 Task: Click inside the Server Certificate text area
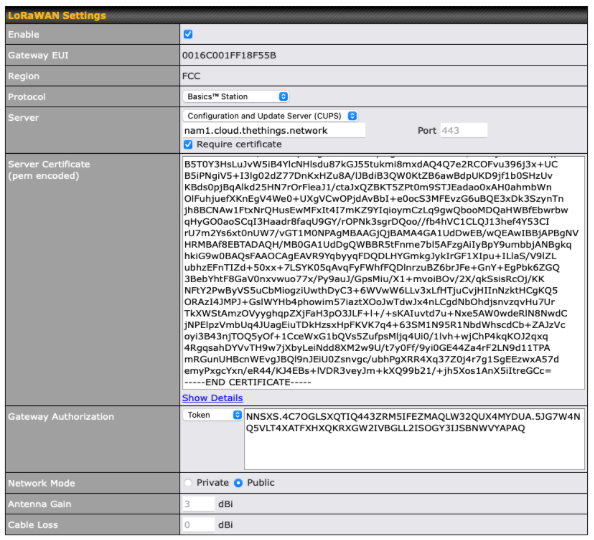click(383, 273)
